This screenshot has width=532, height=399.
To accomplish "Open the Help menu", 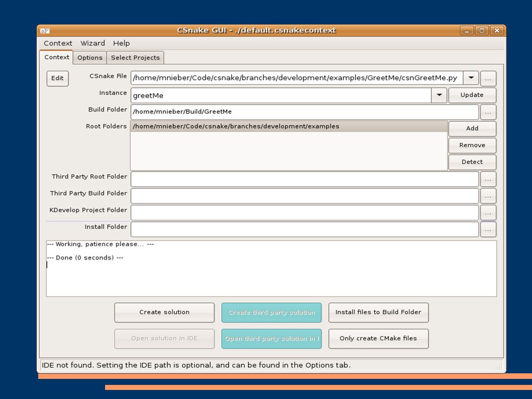I will [121, 43].
